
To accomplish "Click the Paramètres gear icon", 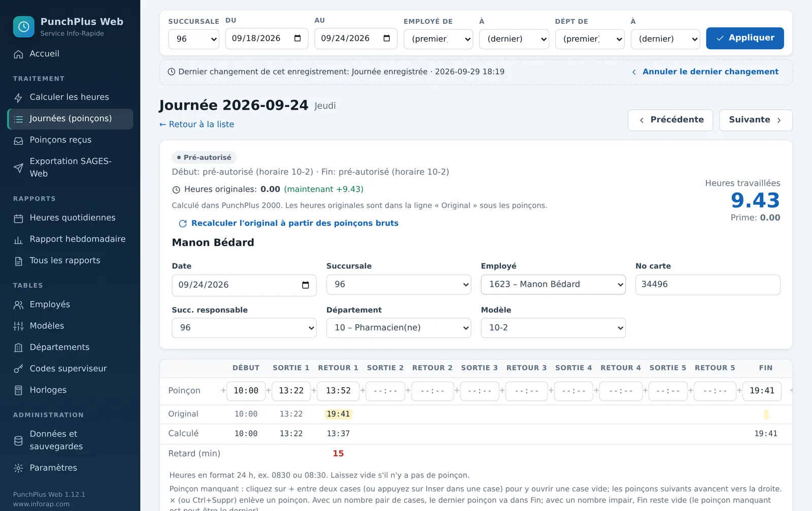I will coord(18,468).
